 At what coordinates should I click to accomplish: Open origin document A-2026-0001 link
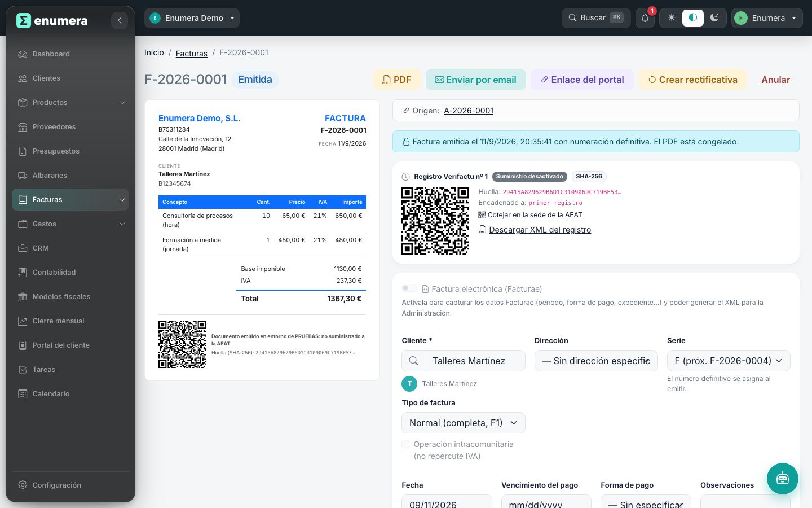pyautogui.click(x=469, y=111)
